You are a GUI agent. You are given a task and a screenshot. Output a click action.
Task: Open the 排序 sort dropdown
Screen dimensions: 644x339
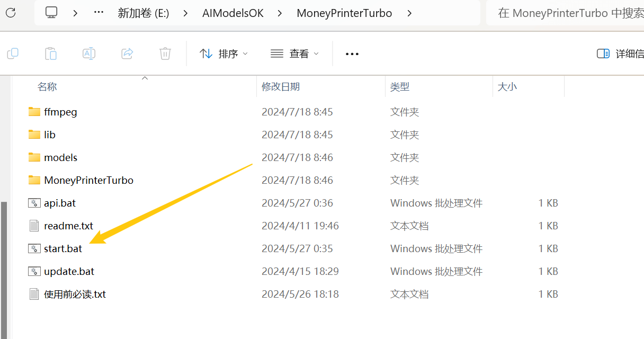click(x=223, y=53)
